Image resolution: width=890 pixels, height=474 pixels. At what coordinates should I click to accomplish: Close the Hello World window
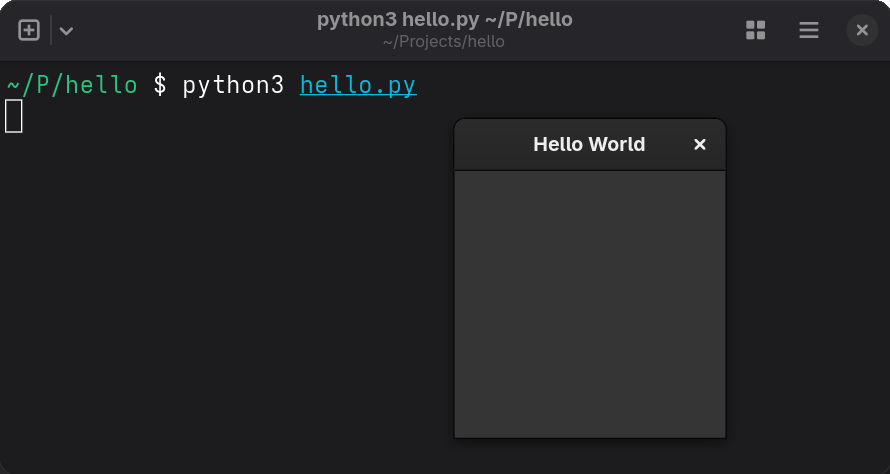click(x=700, y=145)
